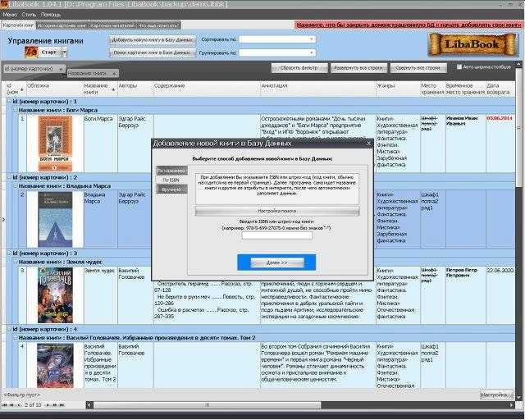Open the Сортировать по dropdown
This screenshot has width=525, height=420.
click(312, 39)
